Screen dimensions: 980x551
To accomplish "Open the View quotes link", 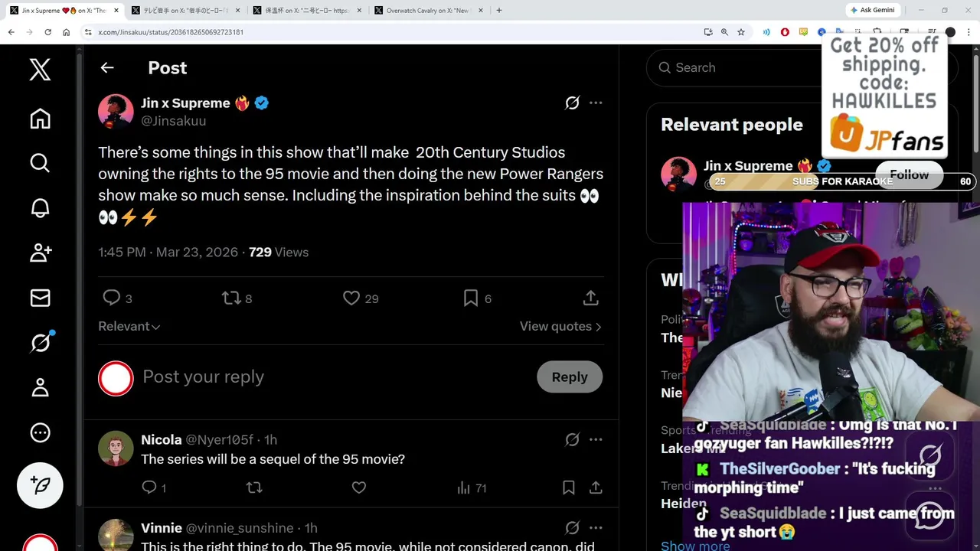I will point(560,327).
